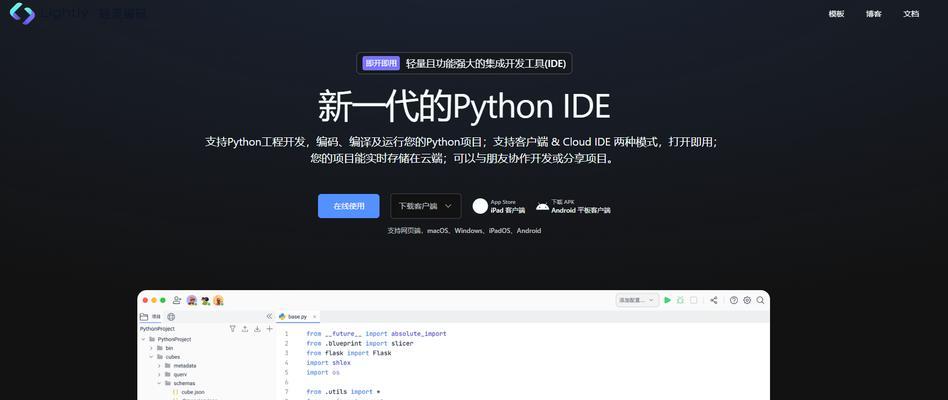Click the filter icon in project panel
The width and height of the screenshot is (948, 400).
pyautogui.click(x=233, y=329)
